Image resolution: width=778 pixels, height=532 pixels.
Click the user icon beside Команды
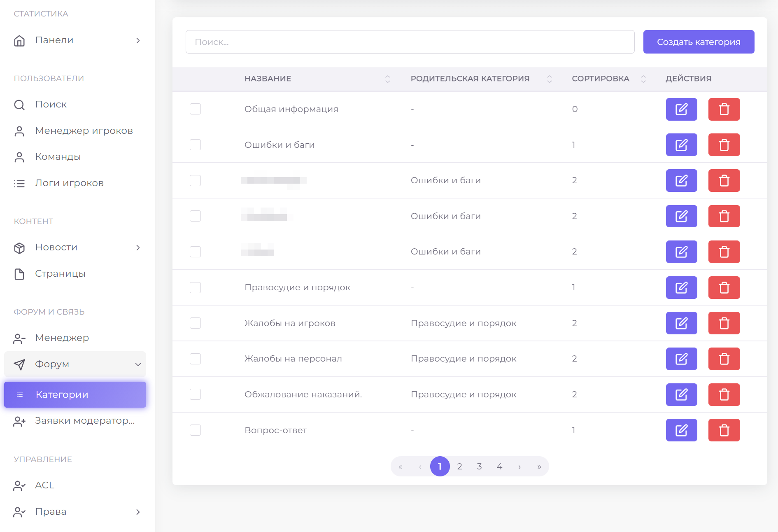19,157
